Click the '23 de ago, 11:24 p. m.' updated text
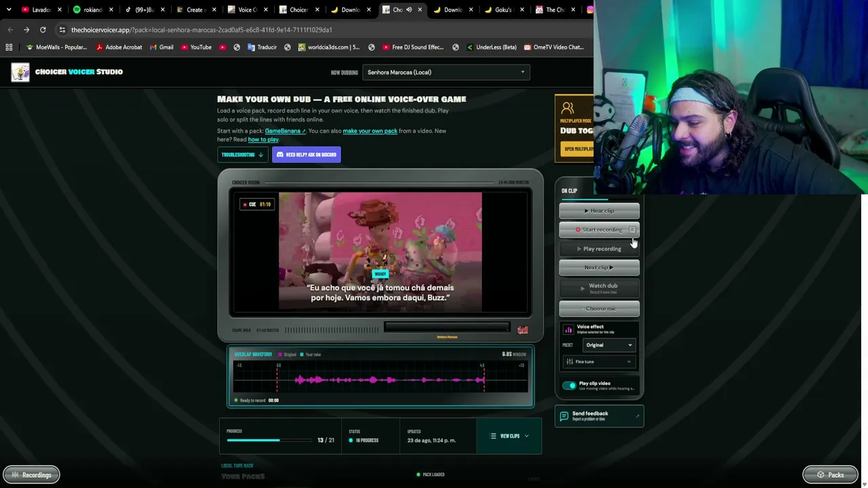Screen dimensions: 868x488 [431, 441]
